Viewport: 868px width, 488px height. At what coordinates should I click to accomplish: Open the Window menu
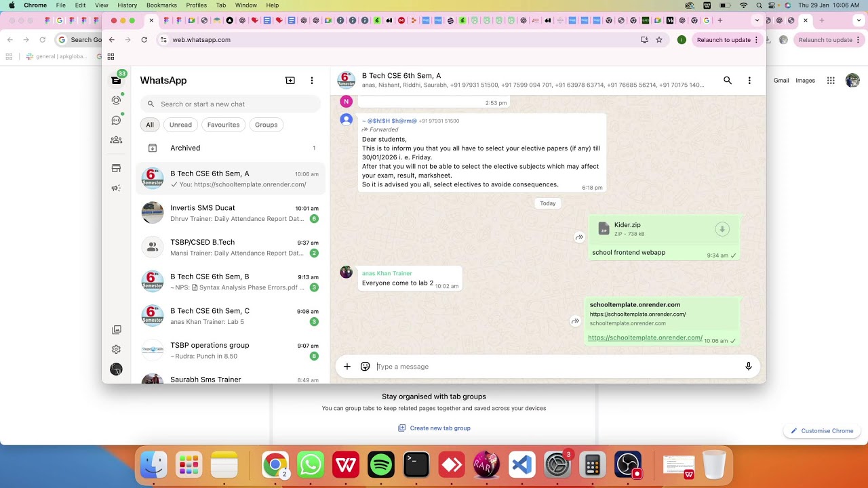point(246,5)
